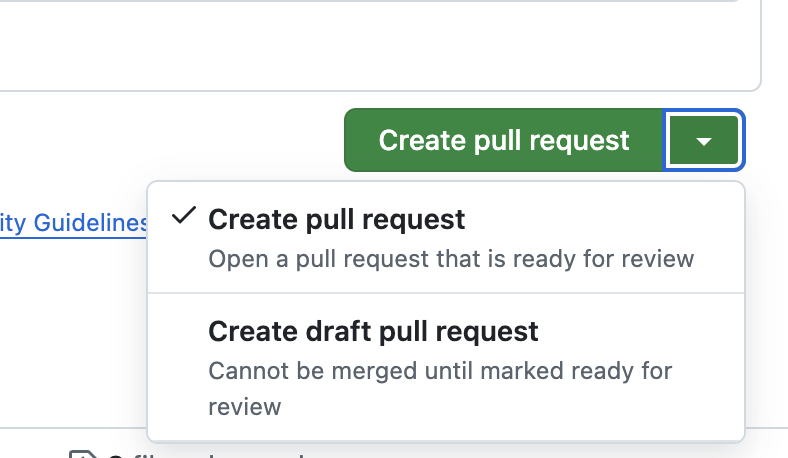Click the blue-outlined dropdown toggle next to the green button
788x458 pixels.
click(x=704, y=141)
